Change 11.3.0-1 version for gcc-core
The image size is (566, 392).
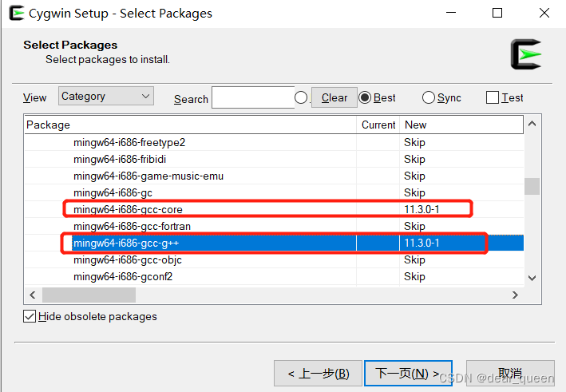(x=422, y=209)
